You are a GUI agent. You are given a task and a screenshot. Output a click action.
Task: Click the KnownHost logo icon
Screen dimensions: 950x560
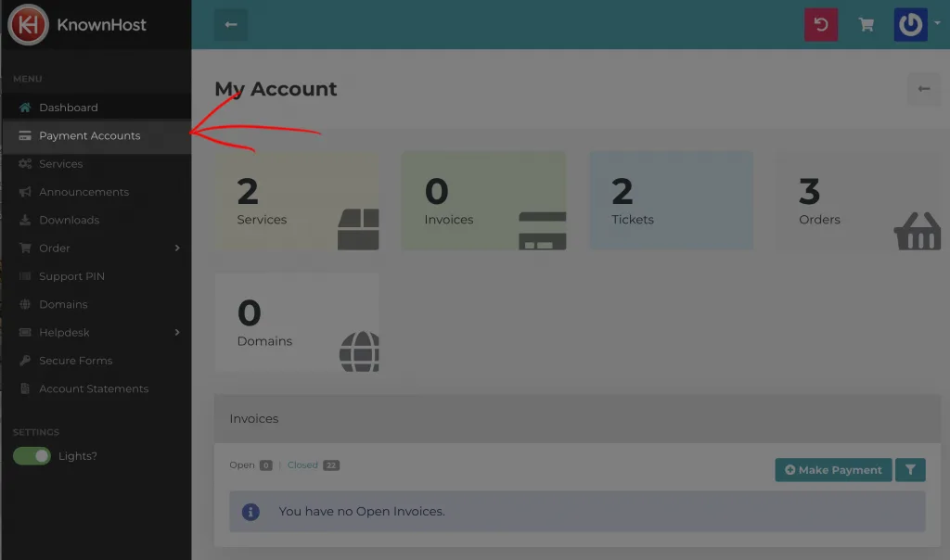point(29,25)
